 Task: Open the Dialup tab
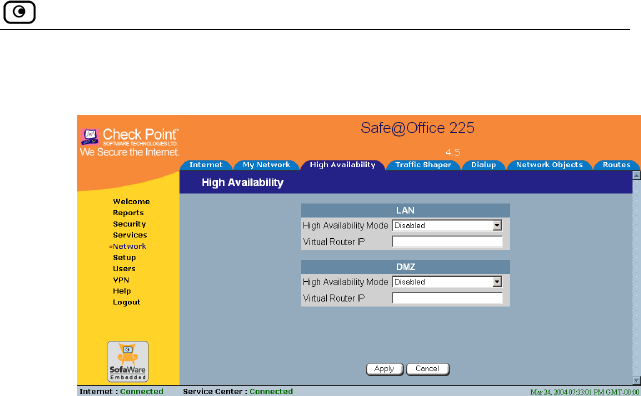click(x=484, y=165)
